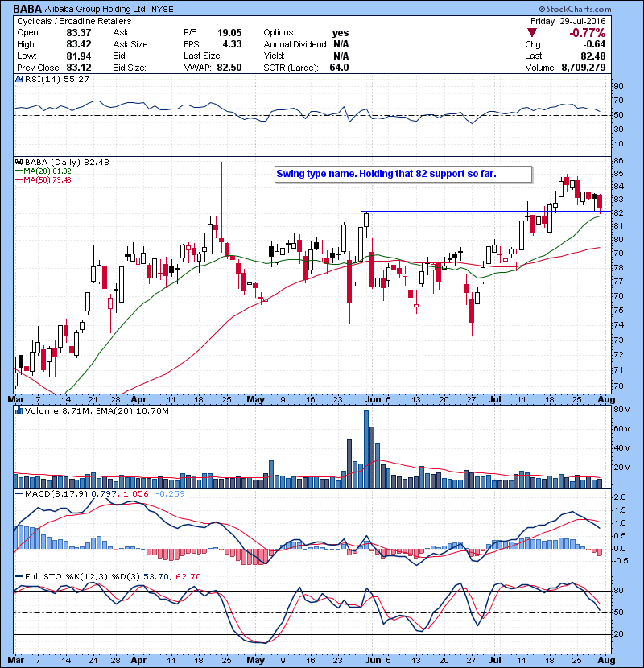Viewport: 644px width, 668px height.
Task: Click the Chg value -0.64
Action: (x=594, y=44)
